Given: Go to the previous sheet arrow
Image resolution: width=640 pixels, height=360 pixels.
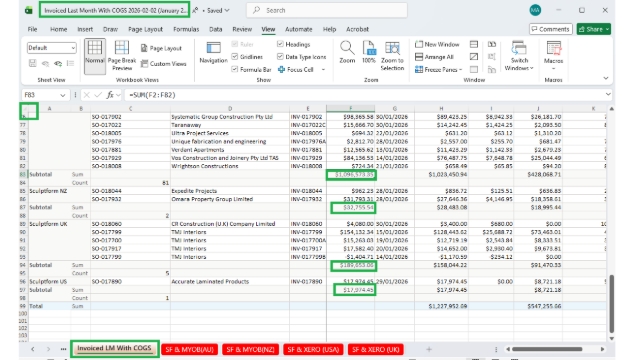Looking at the screenshot, I should tap(33, 349).
